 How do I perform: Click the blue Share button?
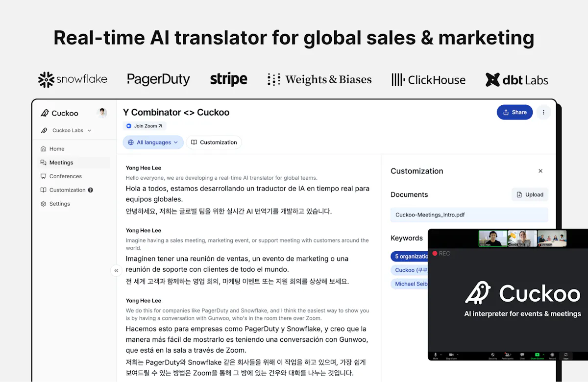514,112
